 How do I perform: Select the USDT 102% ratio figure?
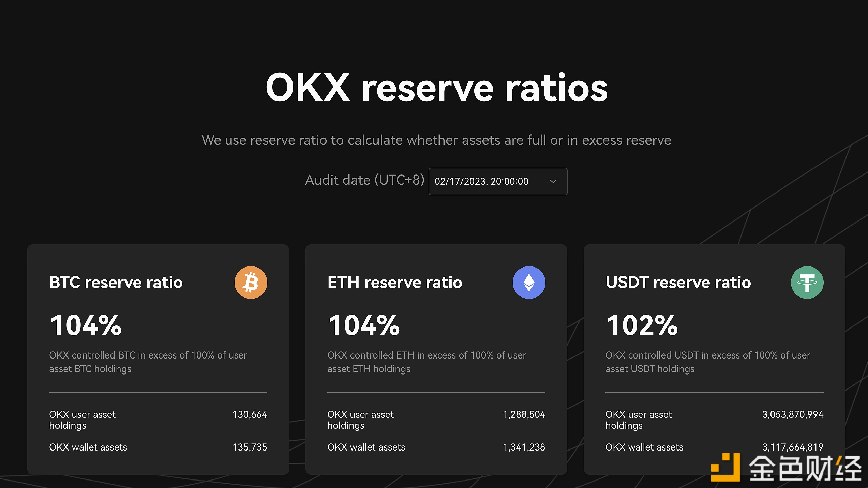[x=642, y=325]
